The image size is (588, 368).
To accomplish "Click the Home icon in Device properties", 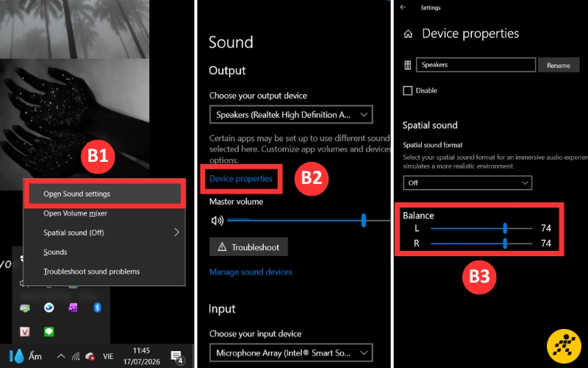I will pyautogui.click(x=408, y=34).
